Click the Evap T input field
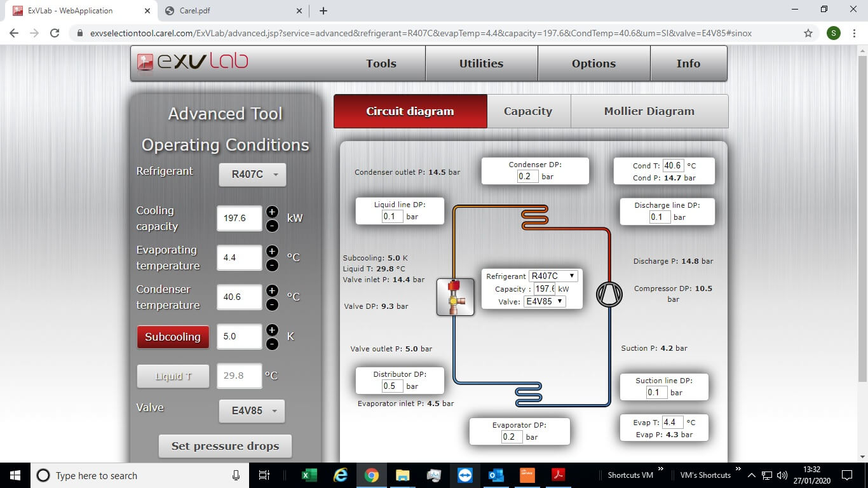 [672, 423]
